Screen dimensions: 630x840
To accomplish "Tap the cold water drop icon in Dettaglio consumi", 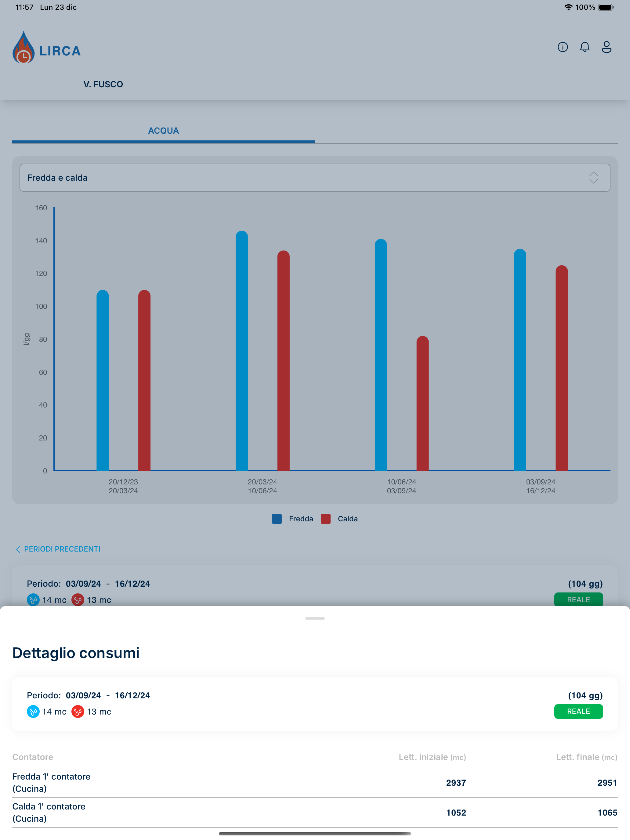I will tap(33, 711).
